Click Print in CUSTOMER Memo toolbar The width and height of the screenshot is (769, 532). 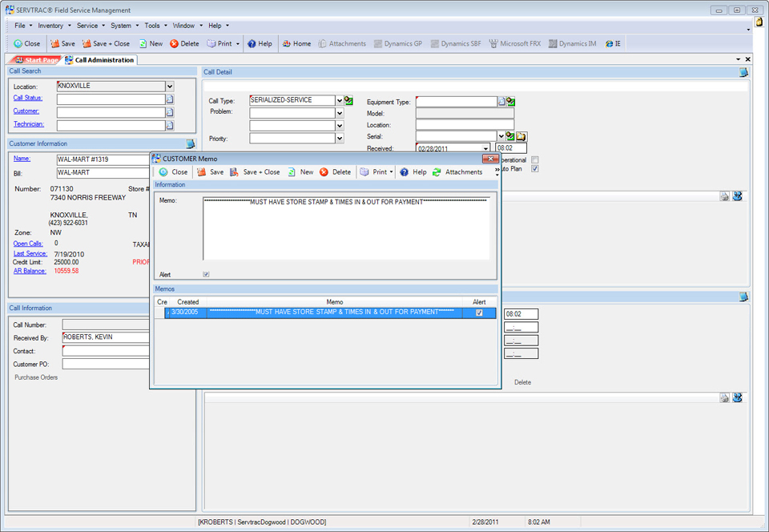(374, 172)
